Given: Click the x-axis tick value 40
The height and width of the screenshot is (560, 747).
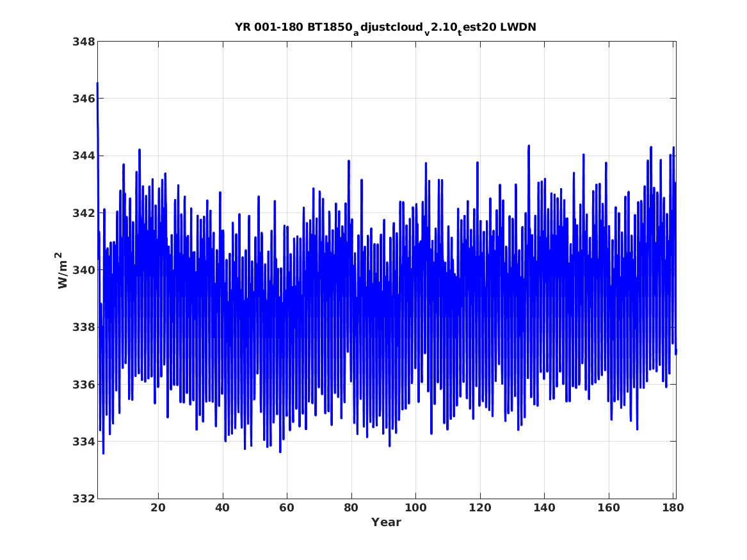Looking at the screenshot, I should coord(223,508).
